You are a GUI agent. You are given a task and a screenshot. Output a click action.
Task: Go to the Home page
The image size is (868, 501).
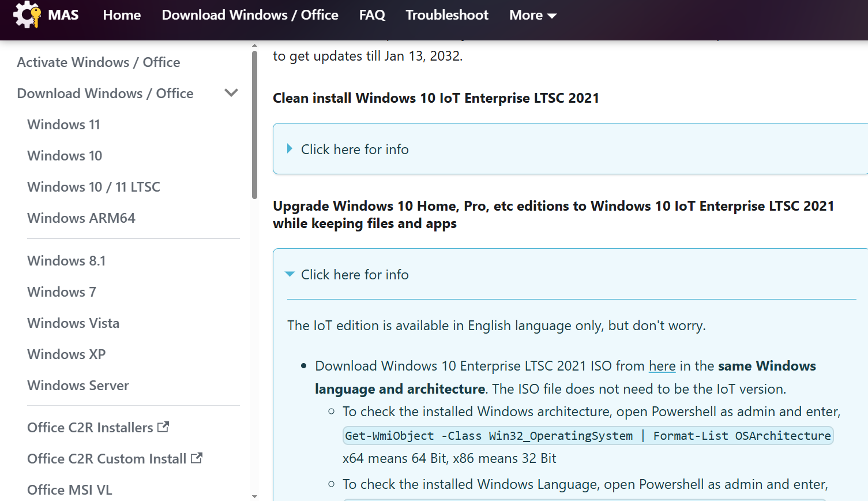tap(122, 15)
